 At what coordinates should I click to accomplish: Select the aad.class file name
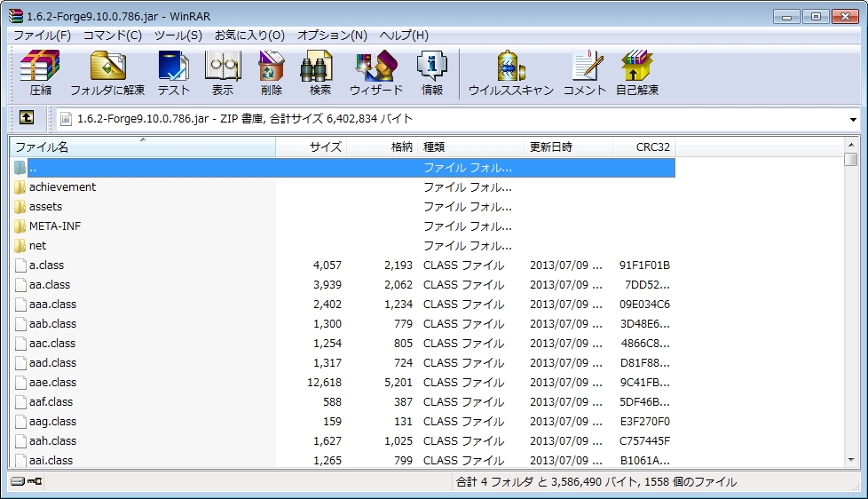pos(52,363)
